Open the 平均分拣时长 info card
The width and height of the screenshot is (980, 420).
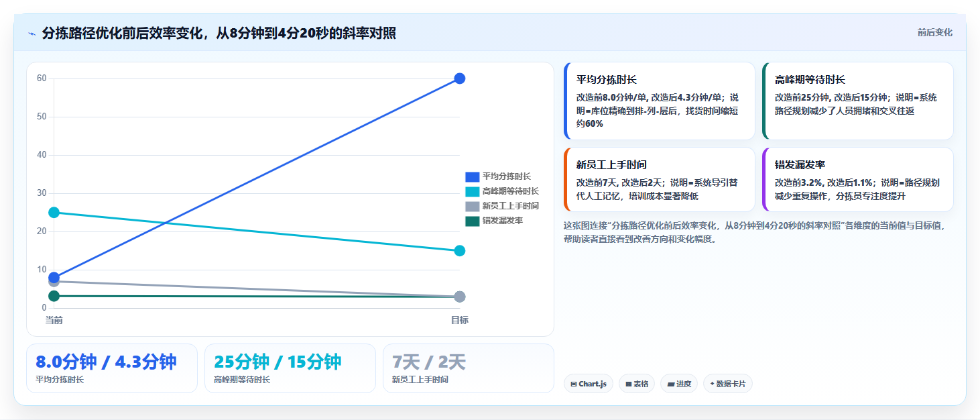pyautogui.click(x=660, y=101)
